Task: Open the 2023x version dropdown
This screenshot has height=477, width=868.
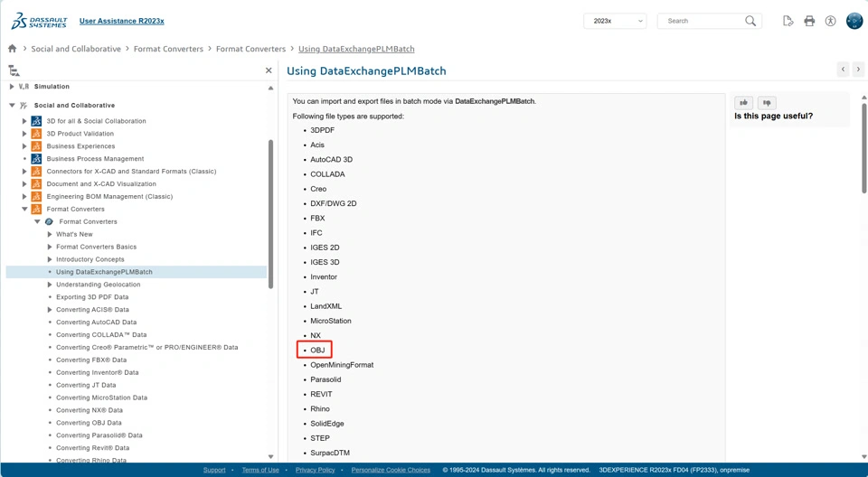Action: click(615, 21)
